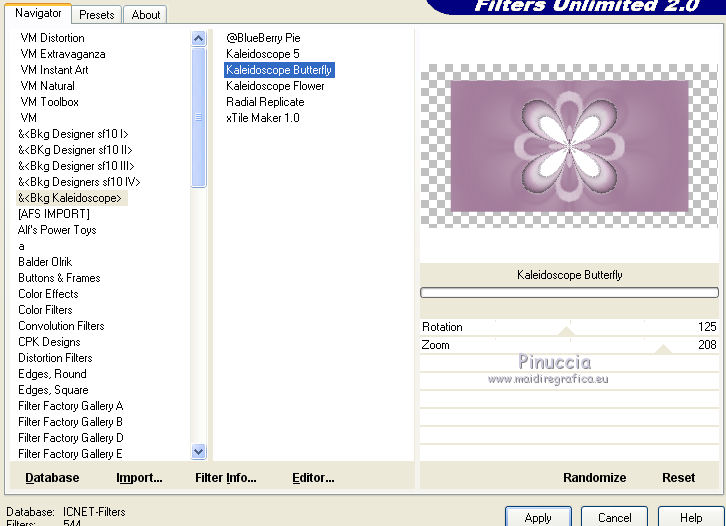Apply the Kaleidoscope Butterfly filter
Screen dimensions: 726x526
pos(538,517)
